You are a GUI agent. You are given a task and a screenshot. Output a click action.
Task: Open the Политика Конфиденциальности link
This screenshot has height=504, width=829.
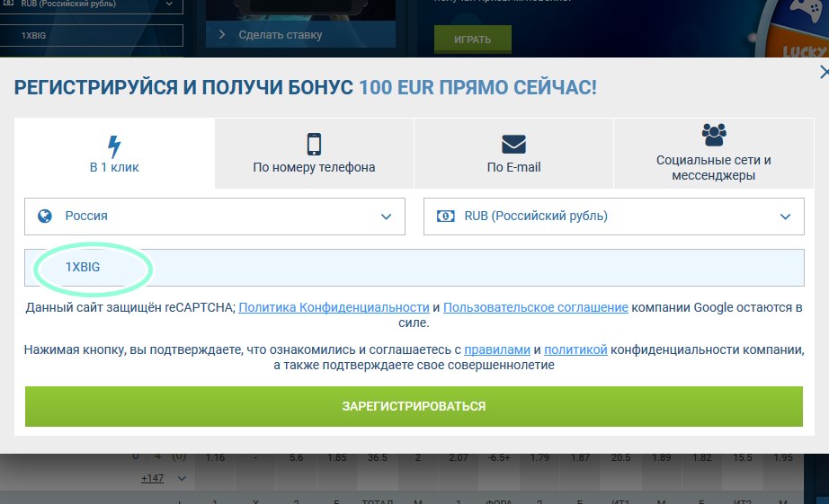point(334,307)
